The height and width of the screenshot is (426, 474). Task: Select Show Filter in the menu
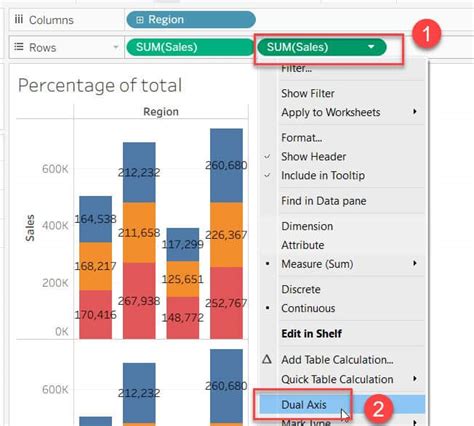pos(308,94)
